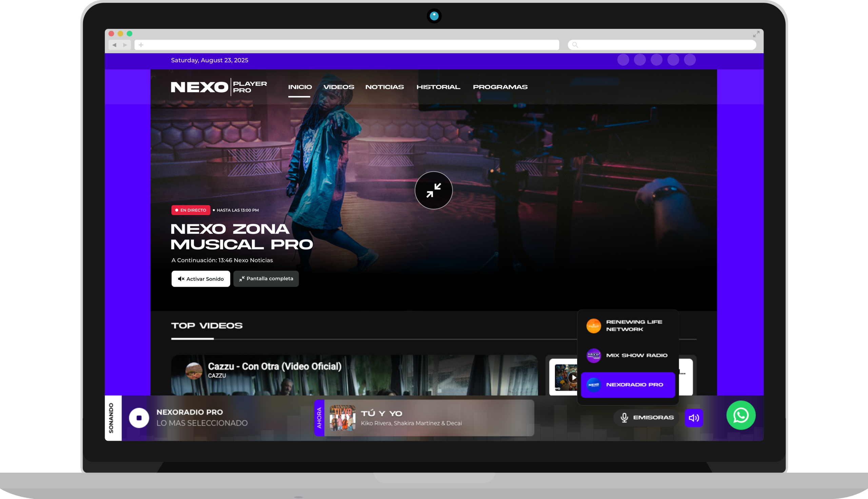The height and width of the screenshot is (499, 868).
Task: Click the Cazzu channel avatar
Action: [x=194, y=371]
